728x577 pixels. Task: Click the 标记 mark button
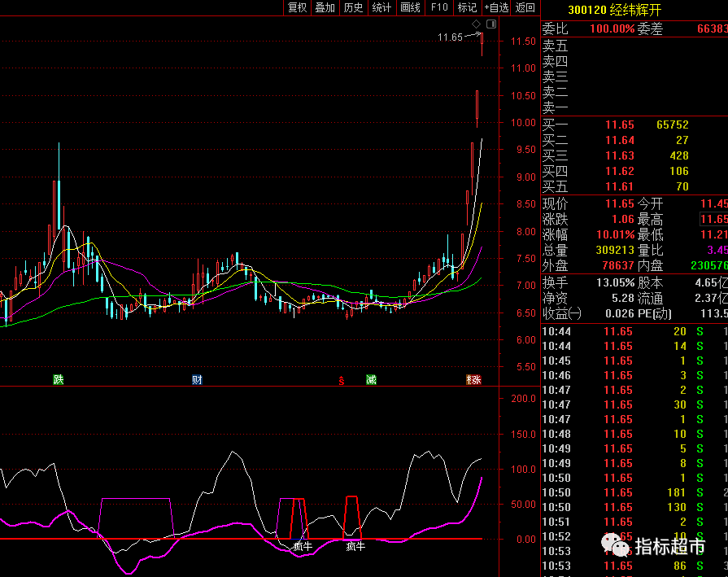point(467,7)
